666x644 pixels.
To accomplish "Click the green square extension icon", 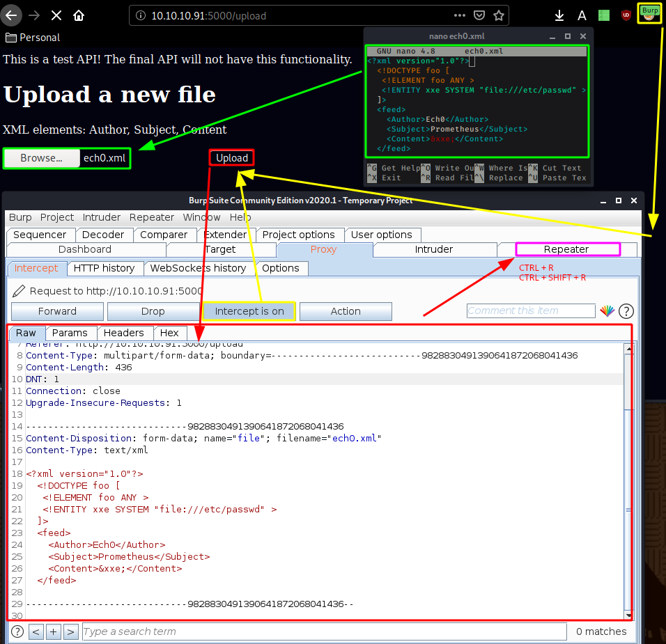I will (604, 16).
